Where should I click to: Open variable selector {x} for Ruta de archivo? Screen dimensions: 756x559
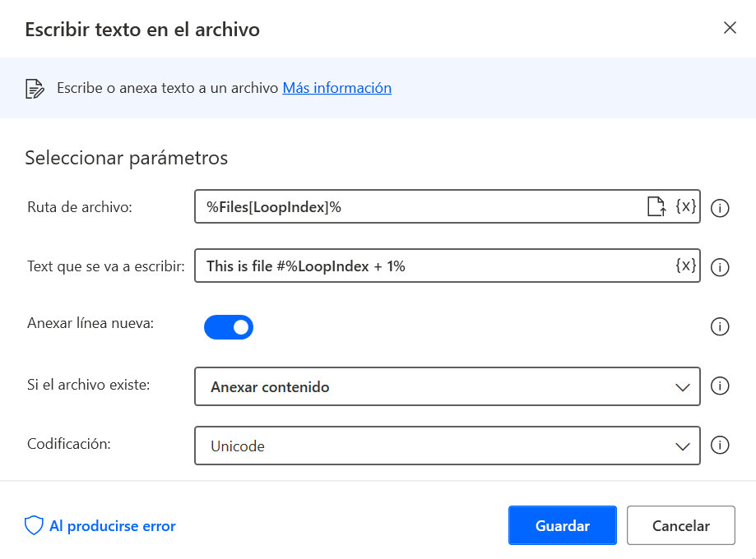(x=684, y=207)
